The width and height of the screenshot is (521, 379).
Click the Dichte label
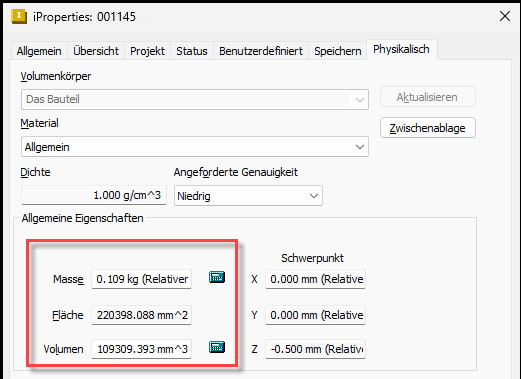35,172
